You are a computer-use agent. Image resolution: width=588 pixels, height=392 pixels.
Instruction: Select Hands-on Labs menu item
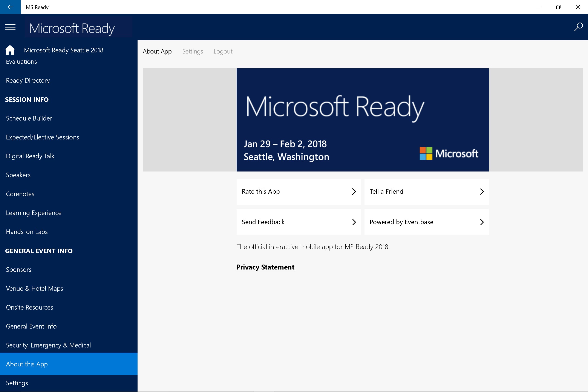[27, 232]
